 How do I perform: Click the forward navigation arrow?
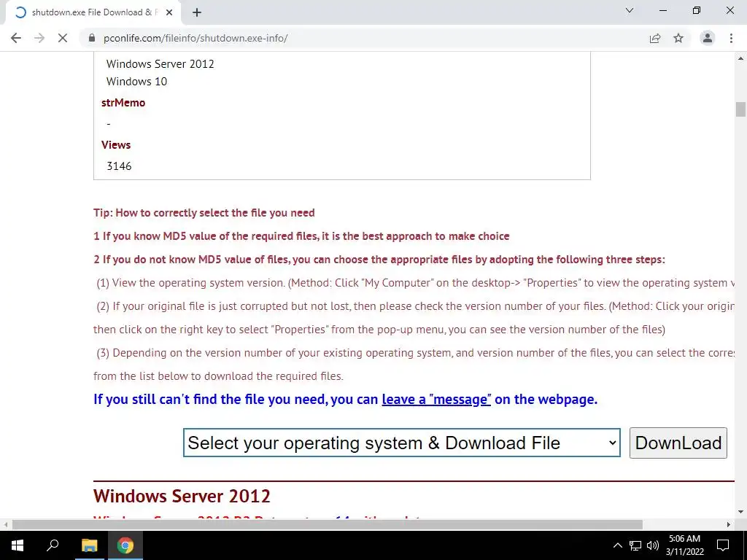tap(39, 38)
